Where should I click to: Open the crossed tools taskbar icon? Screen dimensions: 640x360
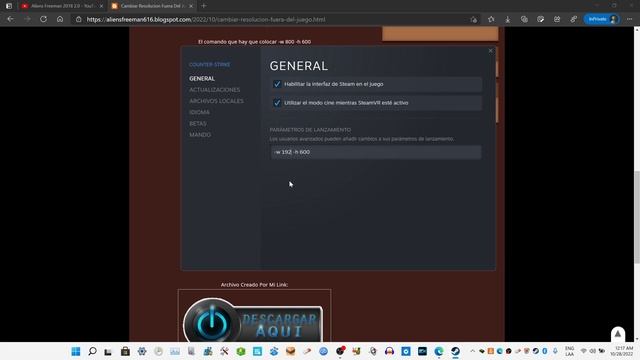224,351
